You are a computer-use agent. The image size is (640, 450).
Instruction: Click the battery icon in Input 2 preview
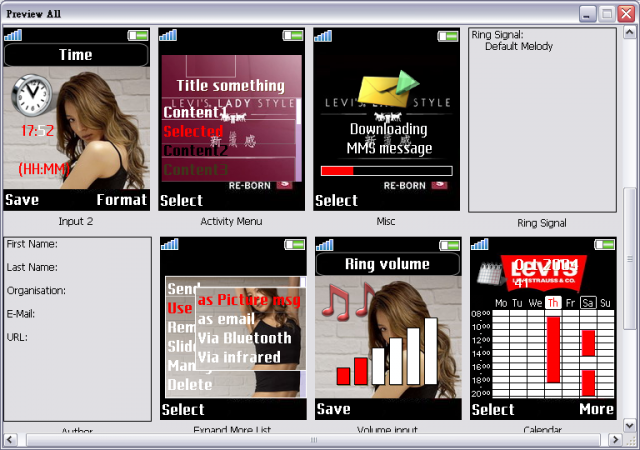138,36
